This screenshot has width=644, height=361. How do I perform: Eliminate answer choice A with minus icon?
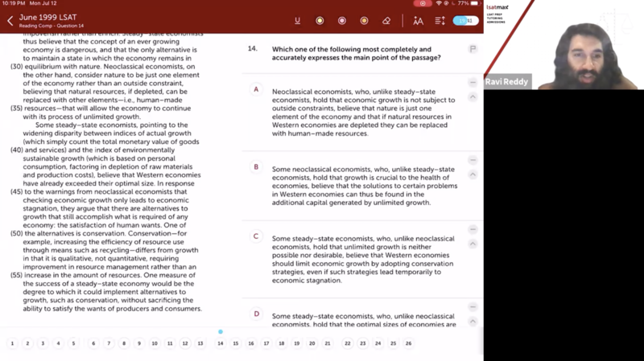(x=473, y=83)
